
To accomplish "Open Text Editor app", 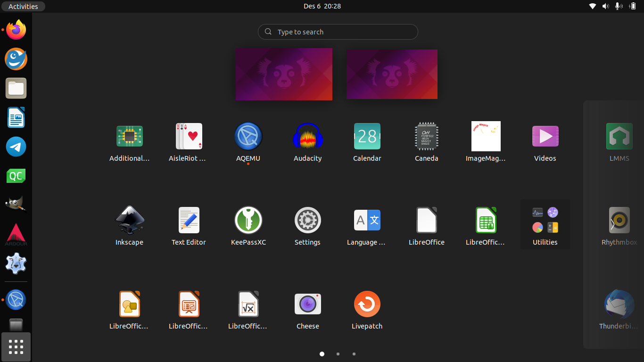I will click(x=189, y=226).
